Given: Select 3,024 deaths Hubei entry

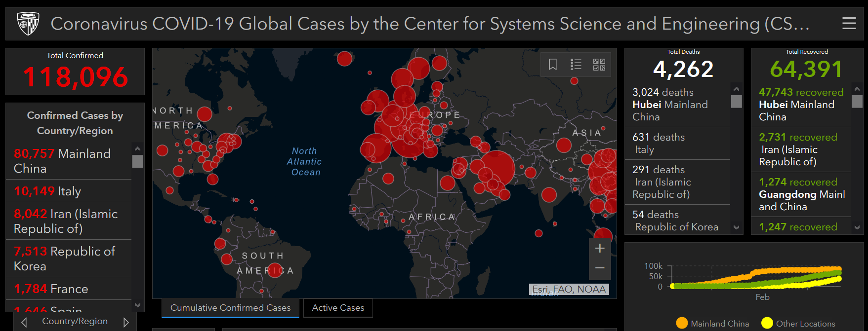Looking at the screenshot, I should [x=677, y=105].
